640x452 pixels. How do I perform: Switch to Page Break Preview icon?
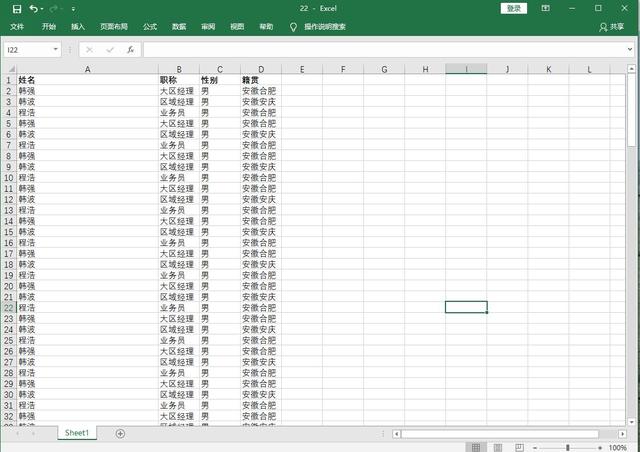(x=519, y=448)
